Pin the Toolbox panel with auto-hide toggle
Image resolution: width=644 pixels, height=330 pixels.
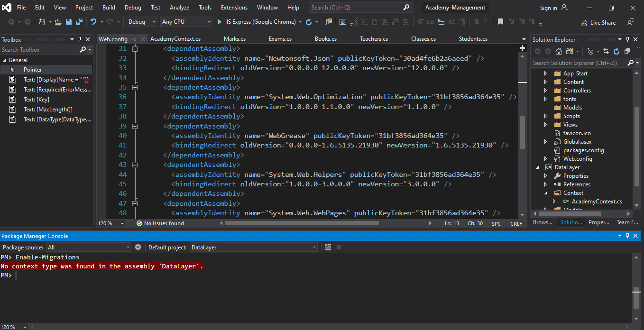pyautogui.click(x=80, y=40)
